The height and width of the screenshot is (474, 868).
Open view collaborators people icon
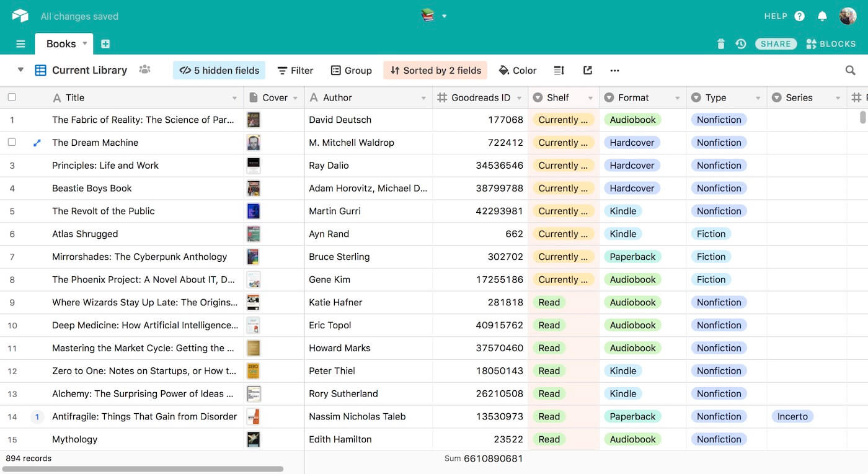click(144, 69)
